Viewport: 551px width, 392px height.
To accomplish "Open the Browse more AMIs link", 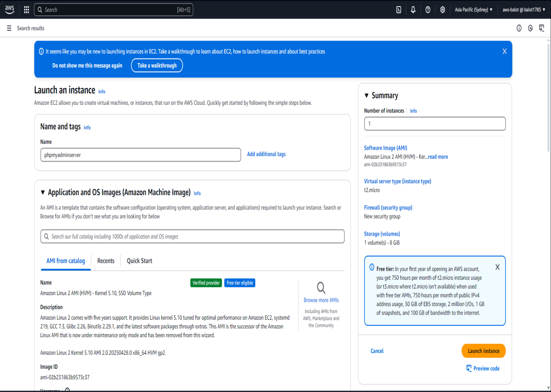I will click(321, 300).
